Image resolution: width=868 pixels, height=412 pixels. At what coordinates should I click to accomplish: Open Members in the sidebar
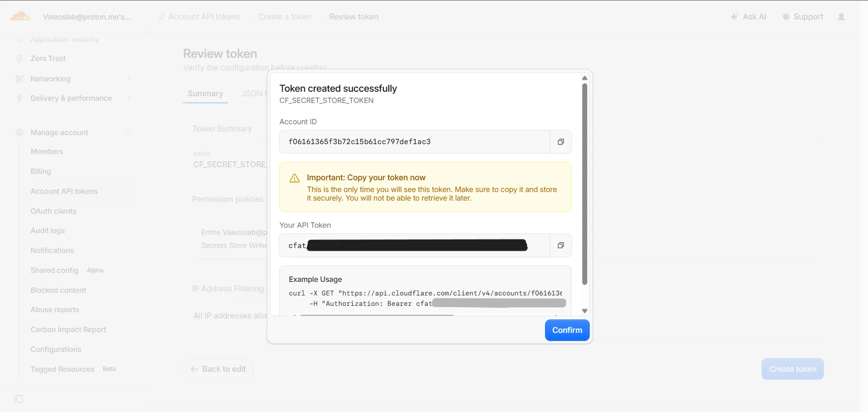47,152
